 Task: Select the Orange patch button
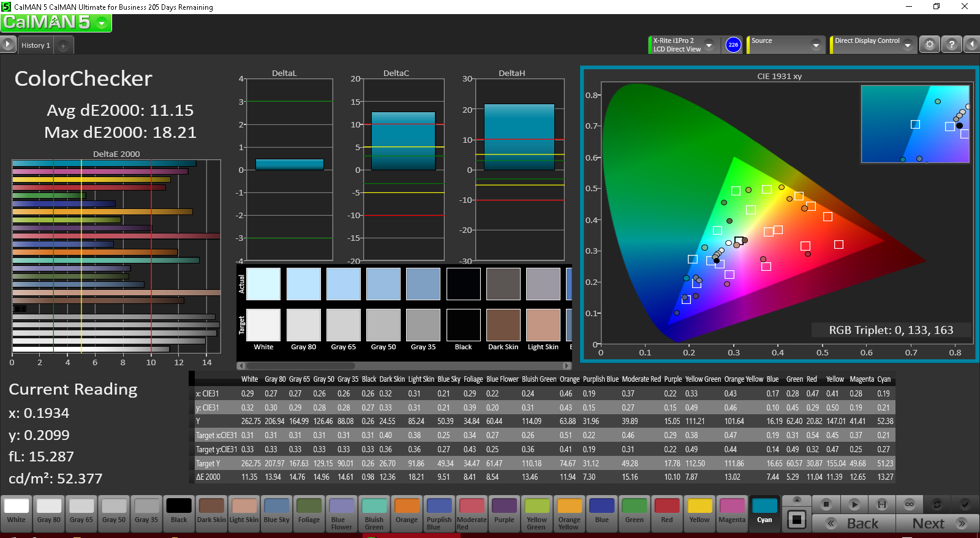pyautogui.click(x=407, y=513)
